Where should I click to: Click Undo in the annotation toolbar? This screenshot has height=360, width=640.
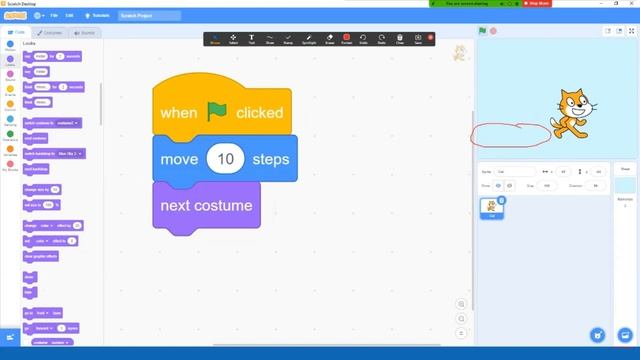(x=363, y=39)
